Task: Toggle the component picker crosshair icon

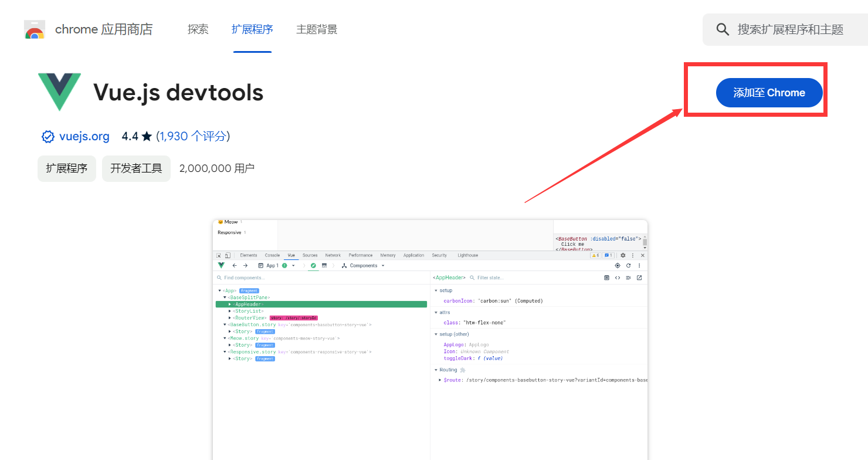Action: pos(616,265)
